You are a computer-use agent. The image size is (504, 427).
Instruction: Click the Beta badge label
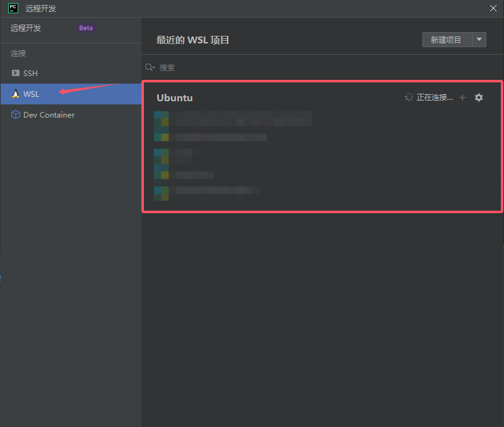86,28
